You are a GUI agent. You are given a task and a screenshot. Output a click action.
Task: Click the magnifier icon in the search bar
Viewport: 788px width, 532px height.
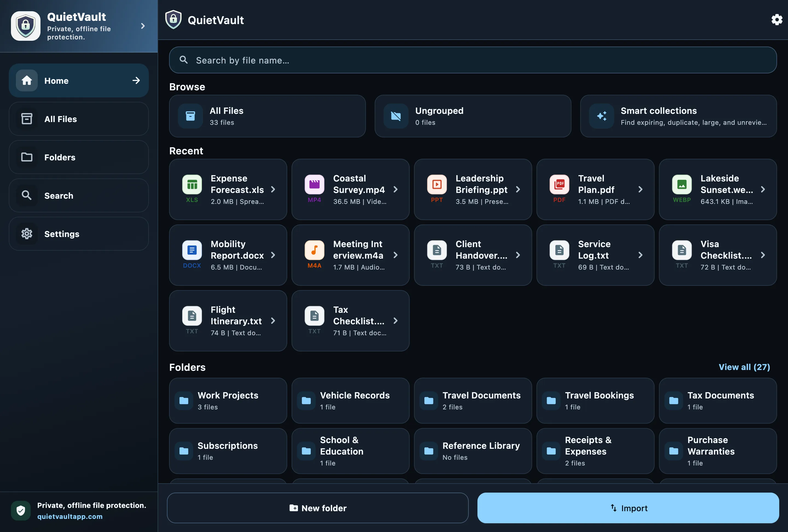pos(183,60)
